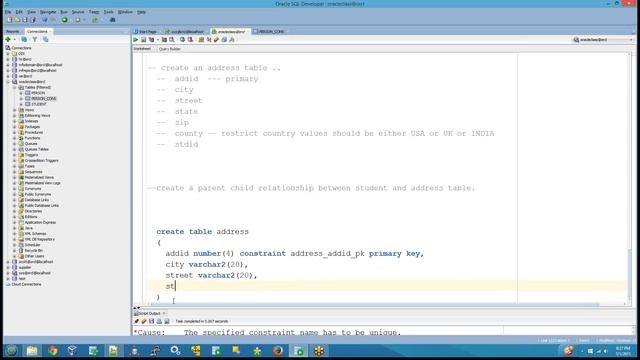
Task: Open the Help menu
Action: [141, 12]
